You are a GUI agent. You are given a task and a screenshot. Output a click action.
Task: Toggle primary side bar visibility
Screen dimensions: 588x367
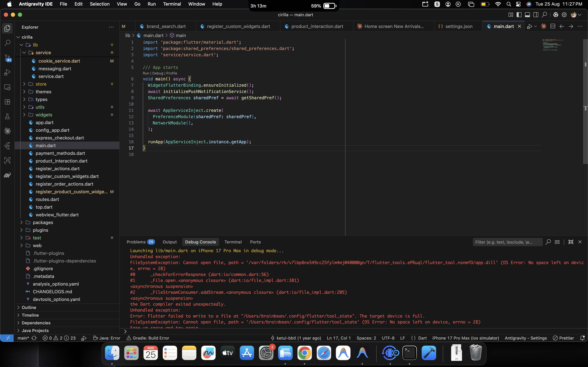519,15
